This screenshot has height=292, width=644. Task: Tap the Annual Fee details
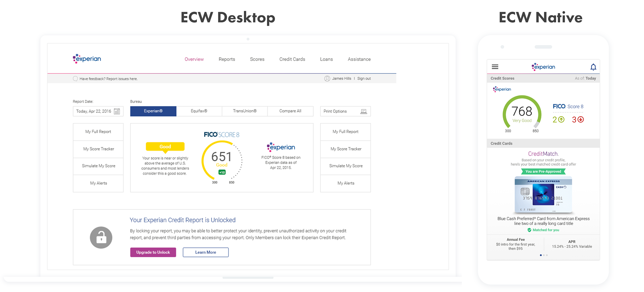point(515,244)
